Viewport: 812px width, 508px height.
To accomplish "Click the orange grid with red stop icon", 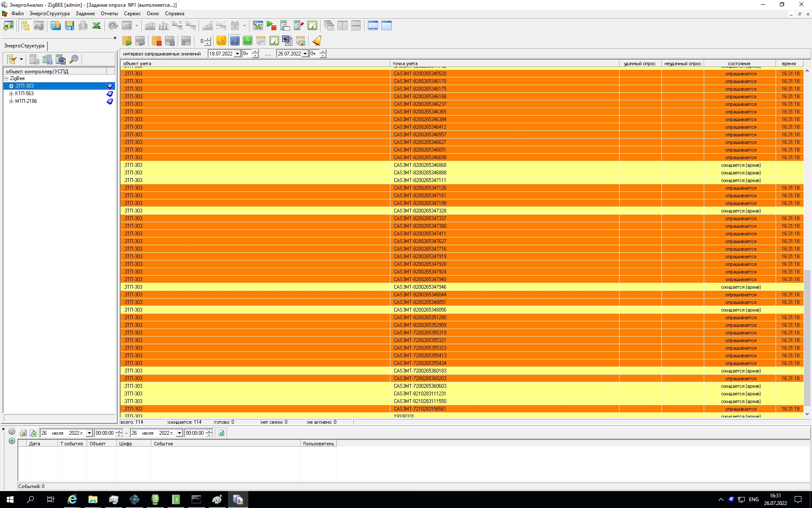I will pos(156,41).
